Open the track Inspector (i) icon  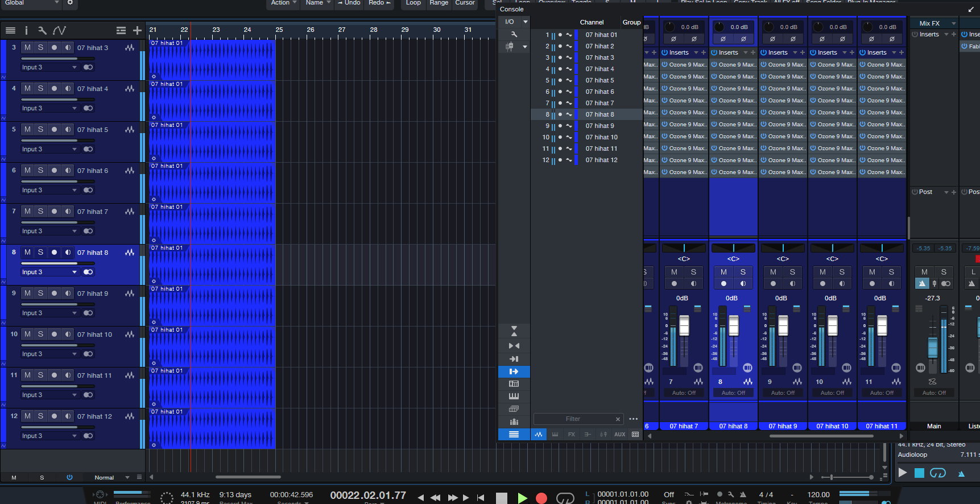click(26, 30)
